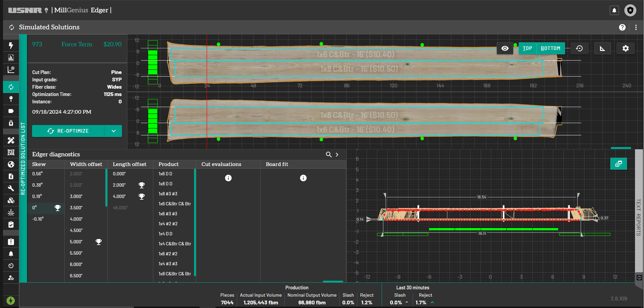Open the help question mark icon
Image resolution: width=644 pixels, height=308 pixels.
pyautogui.click(x=622, y=27)
